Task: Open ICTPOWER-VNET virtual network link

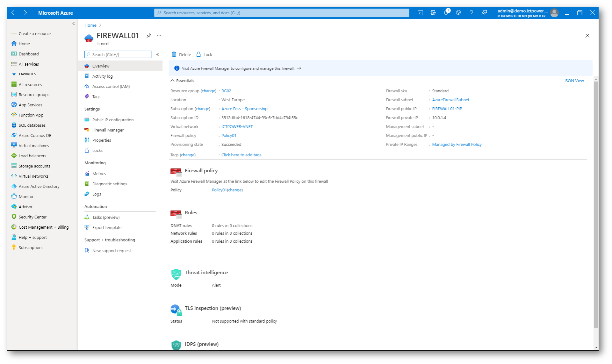Action: click(237, 126)
